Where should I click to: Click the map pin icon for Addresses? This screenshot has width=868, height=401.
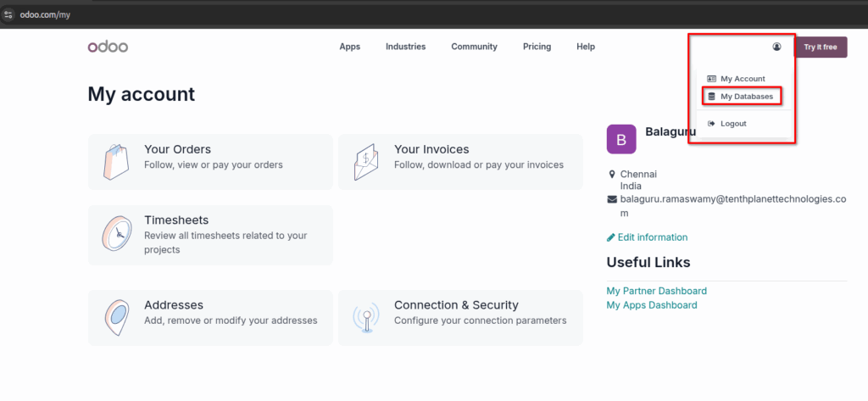[x=117, y=317]
